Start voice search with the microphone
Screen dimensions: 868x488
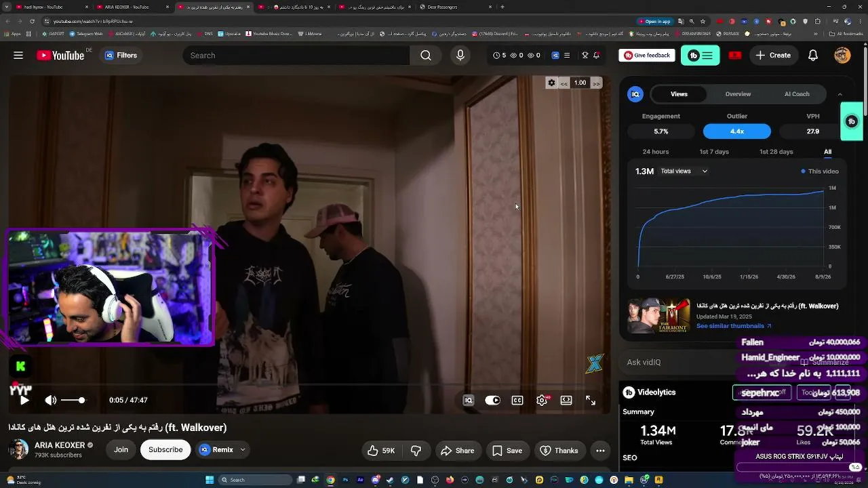pos(460,56)
